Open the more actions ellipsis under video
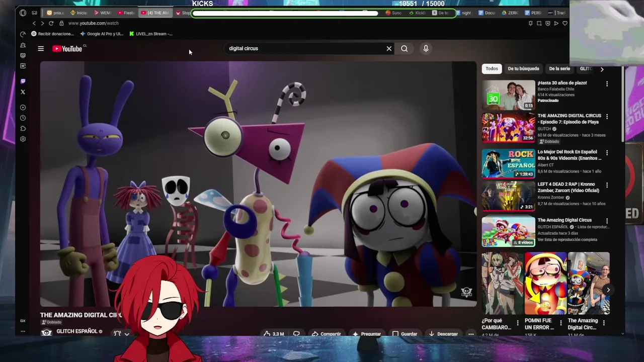 [x=471, y=334]
